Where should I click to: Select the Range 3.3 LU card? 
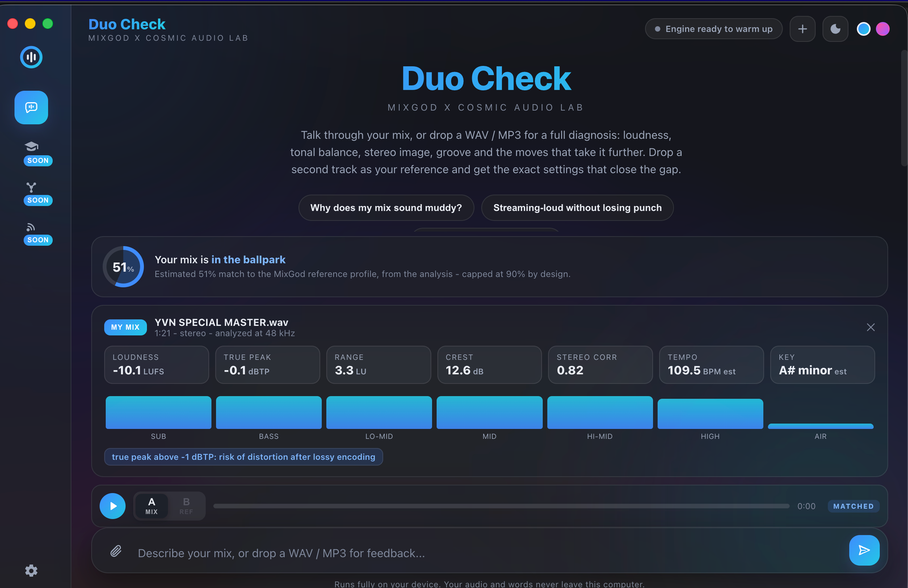(379, 365)
